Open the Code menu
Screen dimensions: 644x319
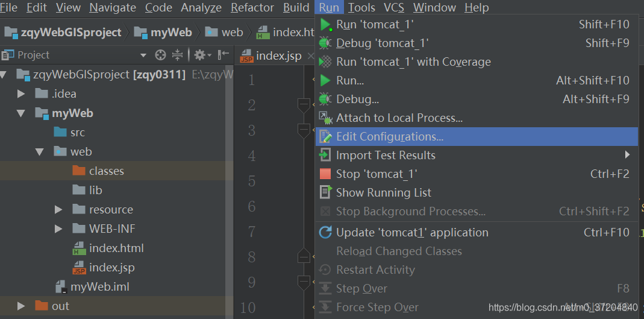(x=158, y=7)
